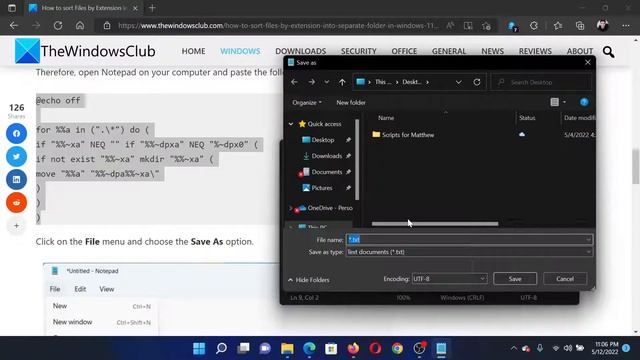Open Chrome from taskbar

397,348
